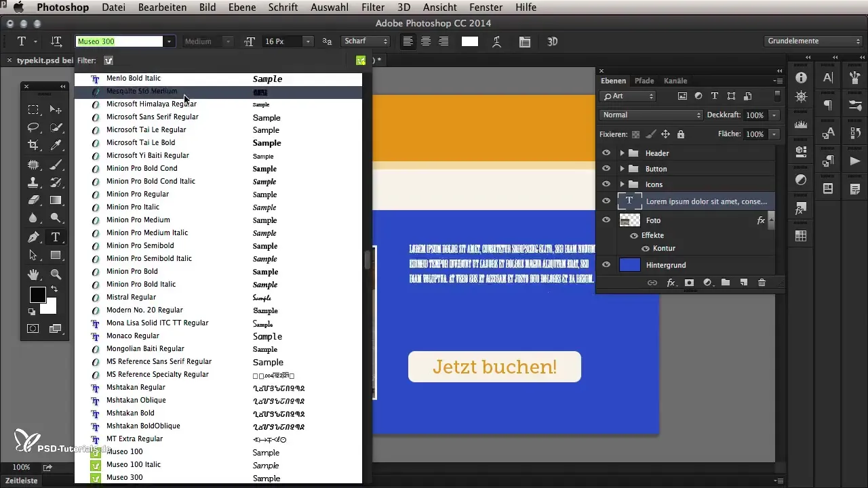
Task: Select the Gradient tool
Action: pyautogui.click(x=56, y=200)
